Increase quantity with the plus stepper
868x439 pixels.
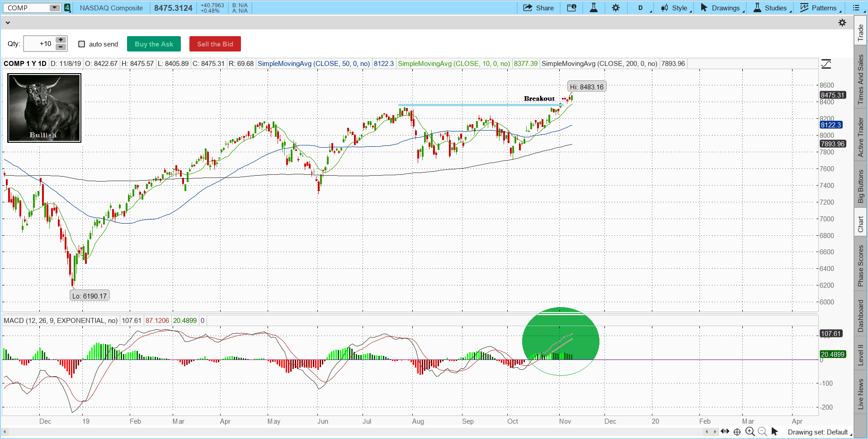61,40
